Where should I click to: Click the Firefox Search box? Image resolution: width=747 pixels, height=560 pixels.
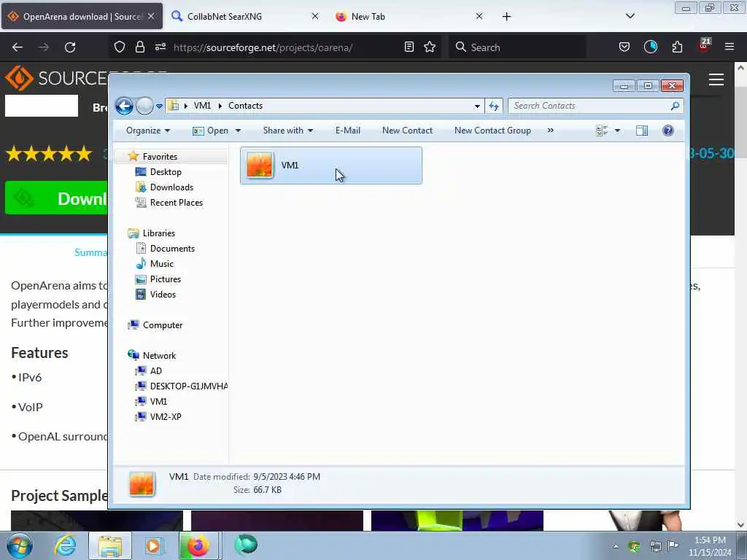click(517, 47)
